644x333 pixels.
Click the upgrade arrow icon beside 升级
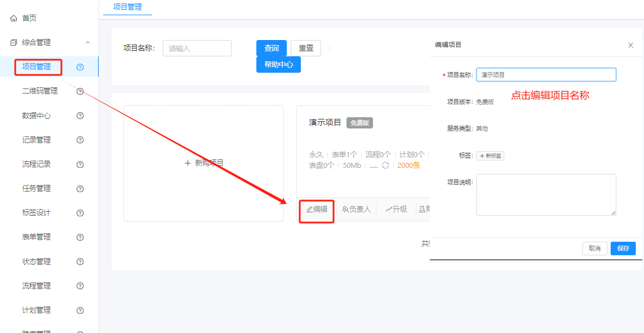pos(390,209)
